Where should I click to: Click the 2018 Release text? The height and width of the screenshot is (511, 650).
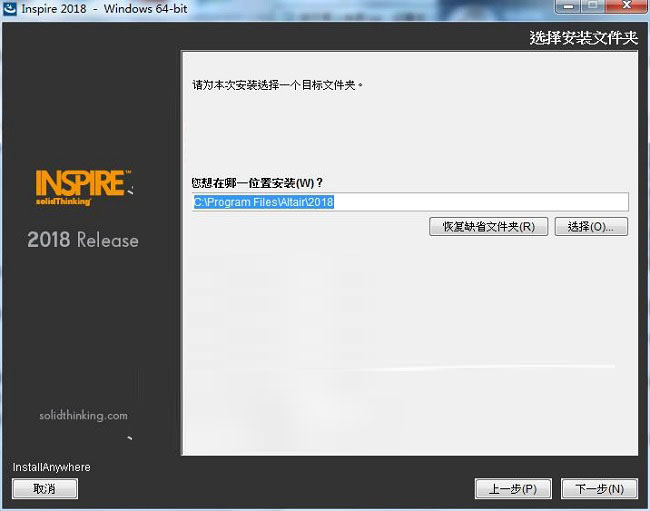83,240
